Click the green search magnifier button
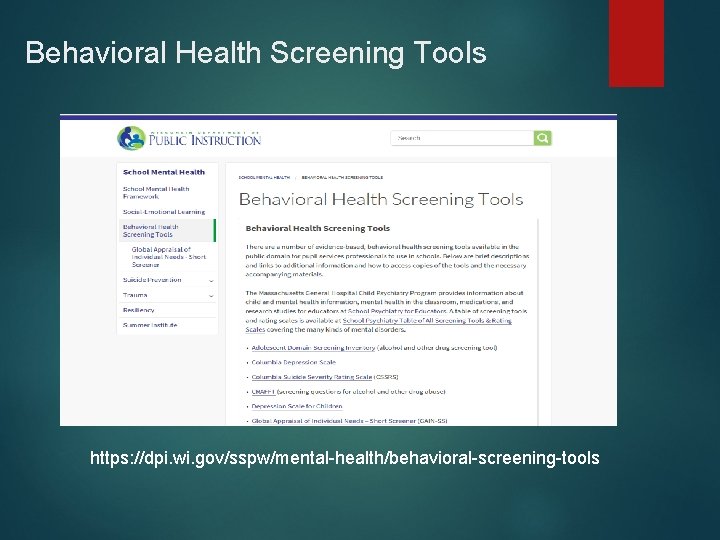Viewport: 720px width, 540px height. 542,138
